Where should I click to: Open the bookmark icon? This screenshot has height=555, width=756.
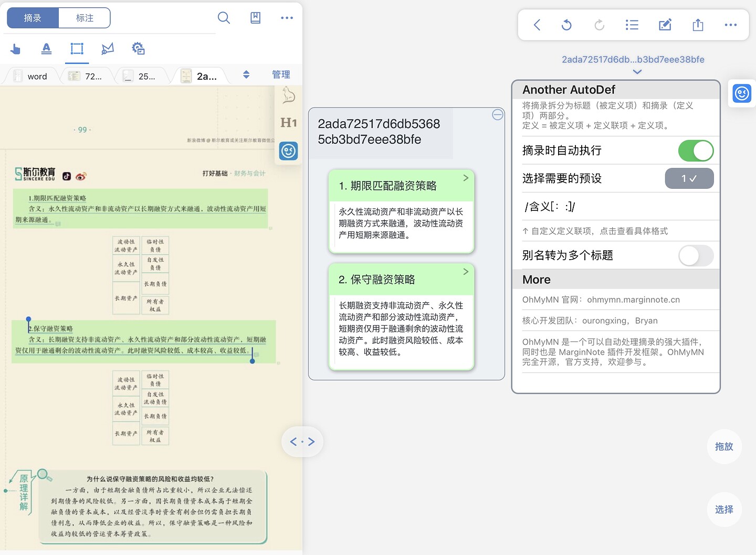[256, 18]
